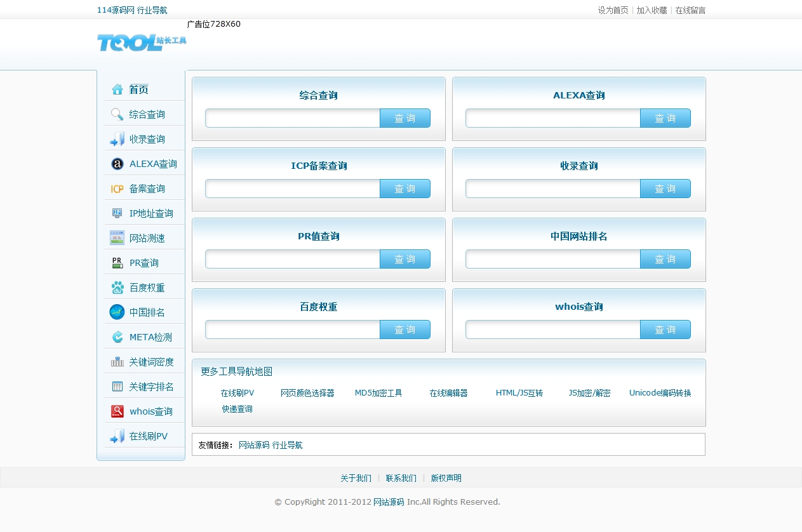Open the 网页颜色选择器 tool link
This screenshot has height=532, width=802.
point(307,393)
